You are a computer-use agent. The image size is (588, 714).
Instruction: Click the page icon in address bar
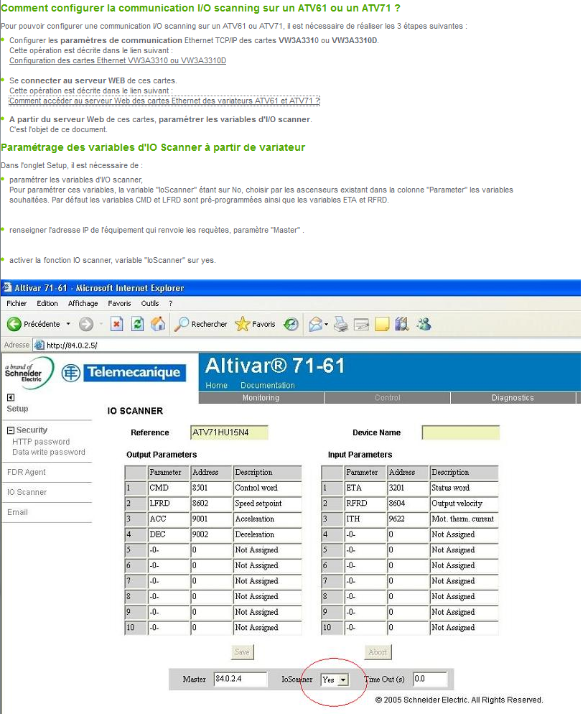(x=39, y=346)
